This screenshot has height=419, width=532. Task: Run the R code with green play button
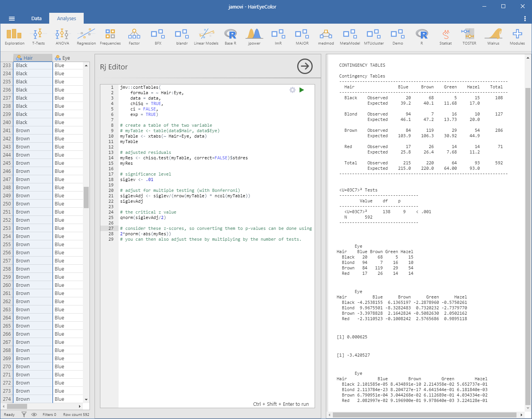point(302,90)
